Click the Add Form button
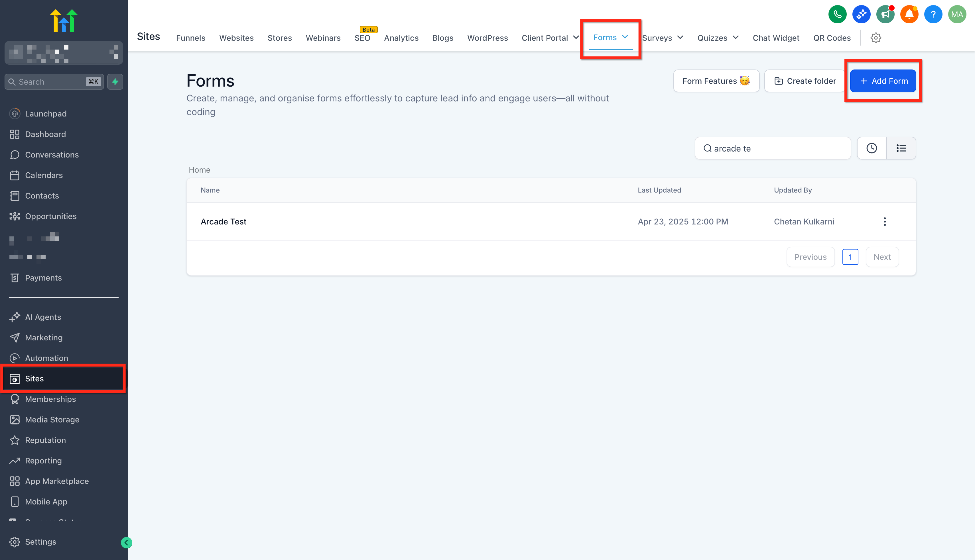The height and width of the screenshot is (560, 975). (x=883, y=81)
